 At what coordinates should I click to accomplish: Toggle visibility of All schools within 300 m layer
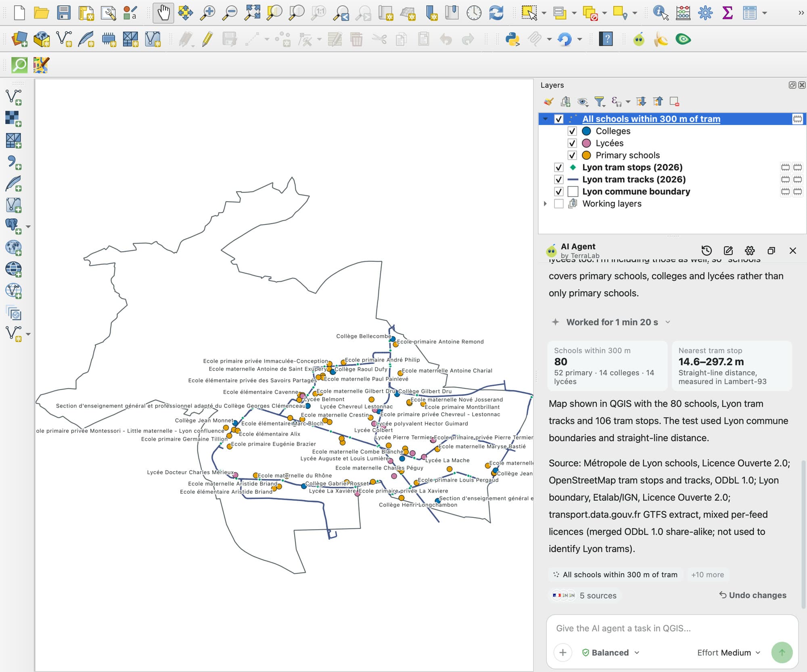tap(558, 119)
